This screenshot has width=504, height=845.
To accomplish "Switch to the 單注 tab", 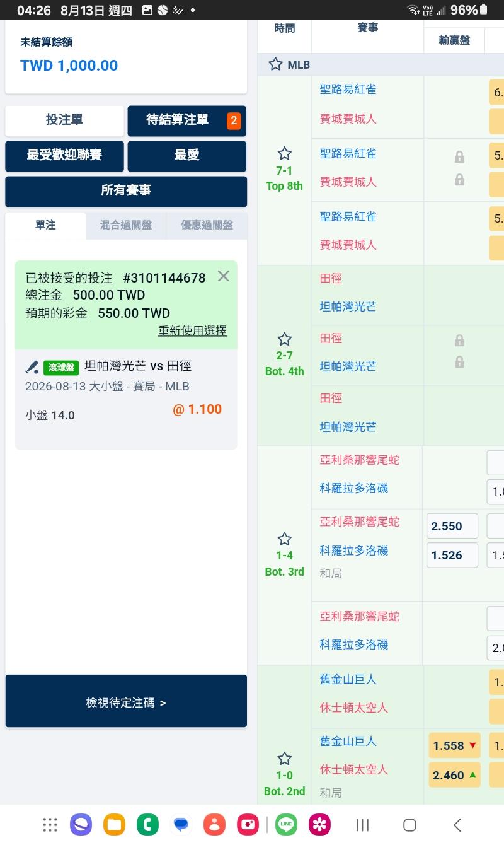I will [45, 225].
